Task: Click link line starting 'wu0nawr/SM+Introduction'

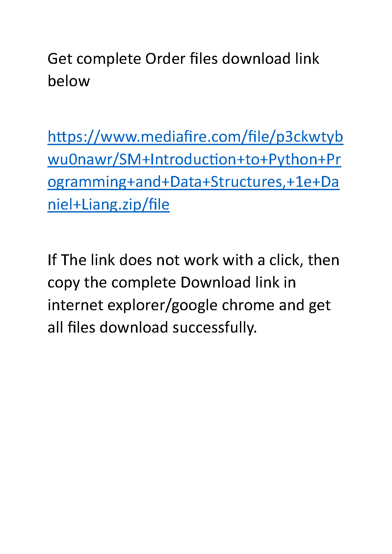Action: tap(194, 159)
